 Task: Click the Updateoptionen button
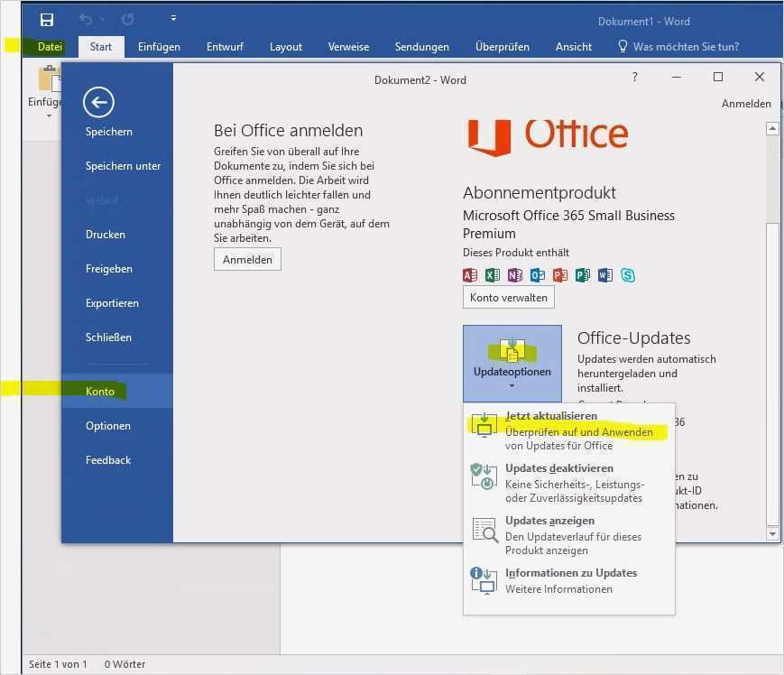(512, 363)
